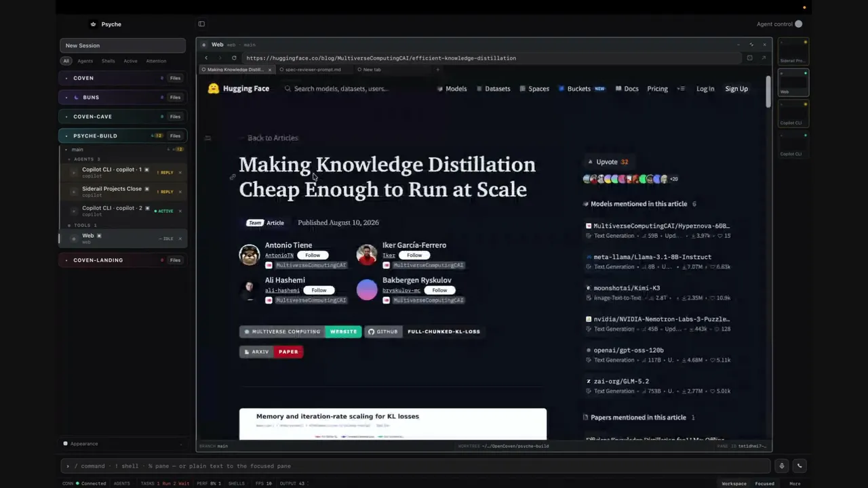Collapse the TOOLS 1 section

click(69, 225)
